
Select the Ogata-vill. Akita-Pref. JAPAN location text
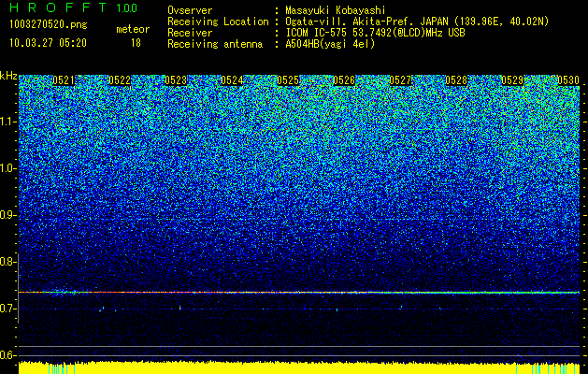point(417,22)
